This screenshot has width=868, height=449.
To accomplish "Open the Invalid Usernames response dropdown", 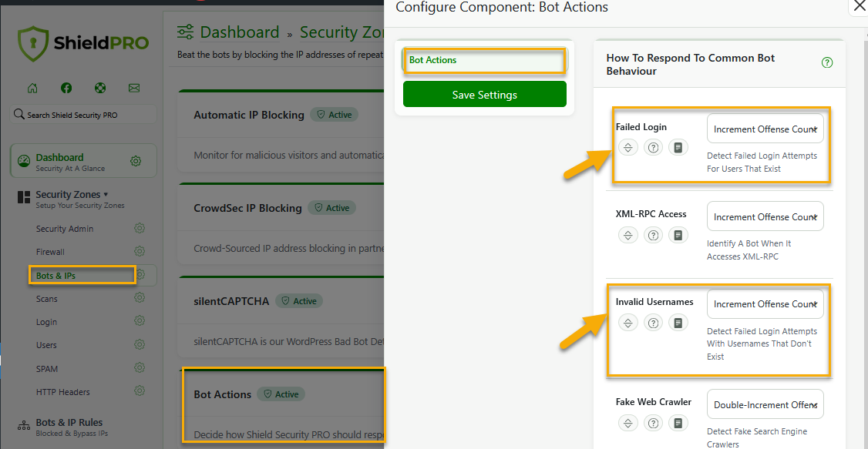I will click(765, 304).
